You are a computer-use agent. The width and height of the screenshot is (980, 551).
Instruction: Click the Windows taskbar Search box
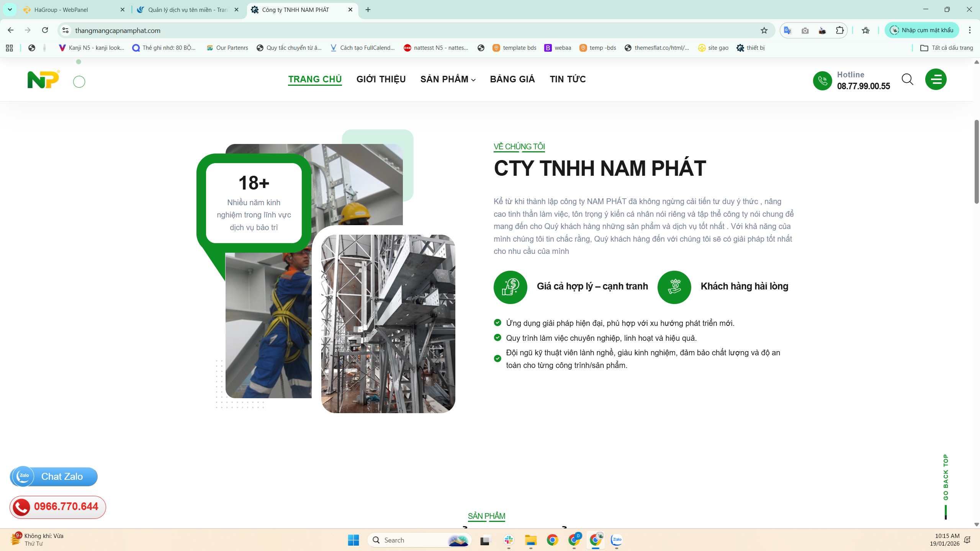[x=419, y=540]
